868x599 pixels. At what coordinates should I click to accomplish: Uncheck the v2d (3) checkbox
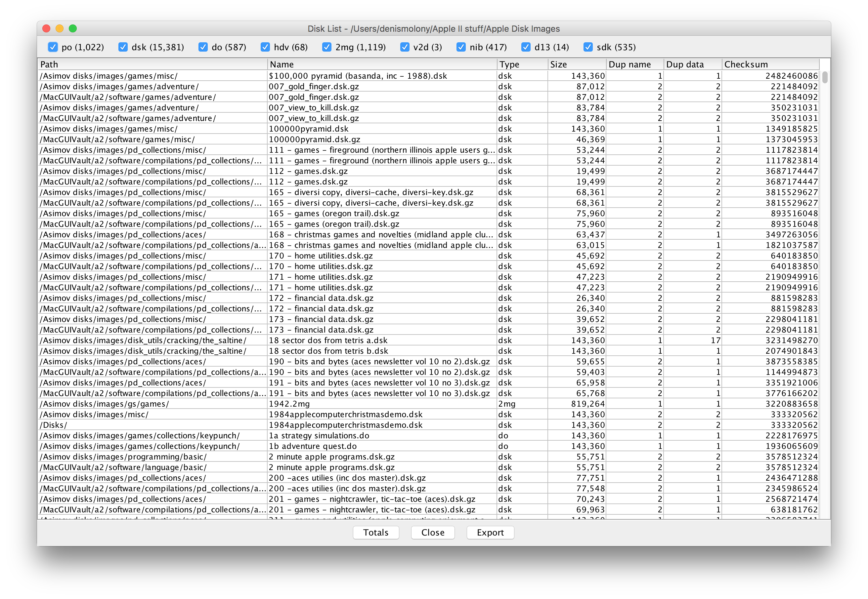pyautogui.click(x=405, y=47)
